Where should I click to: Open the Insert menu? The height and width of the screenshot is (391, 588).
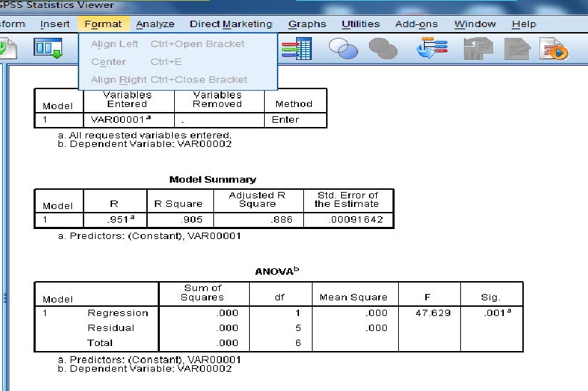tap(55, 24)
